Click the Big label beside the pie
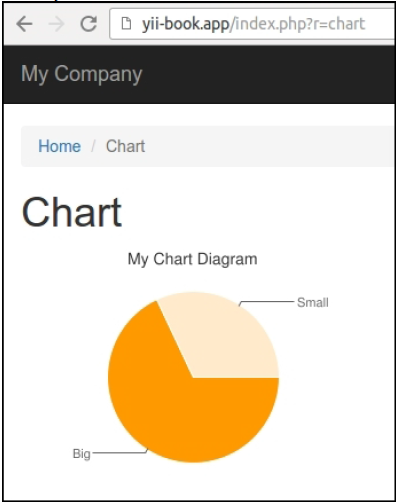The image size is (398, 503). point(82,454)
